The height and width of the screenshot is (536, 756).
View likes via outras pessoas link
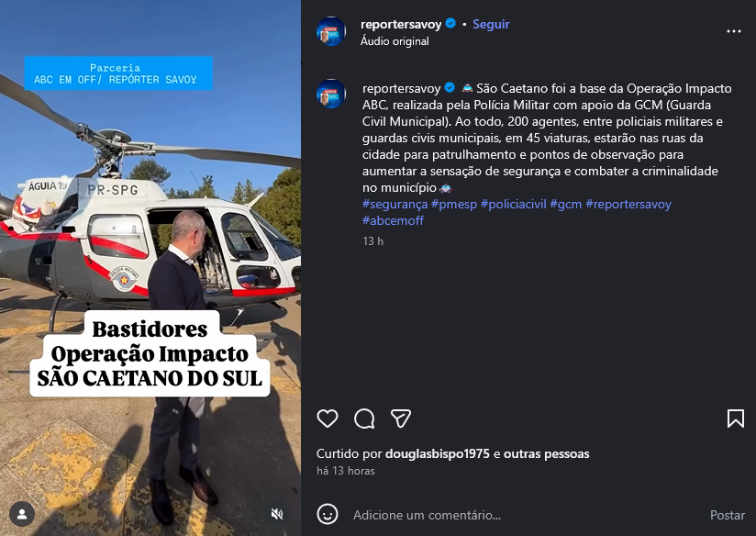(x=546, y=454)
